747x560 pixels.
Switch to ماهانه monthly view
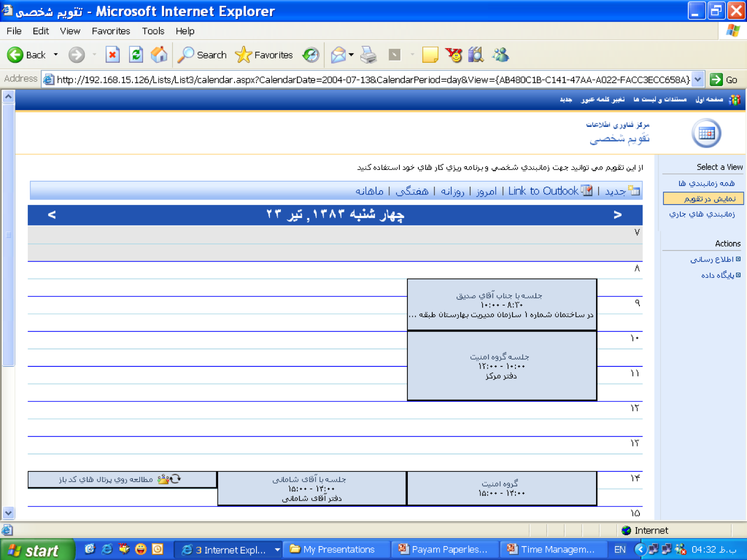click(x=370, y=191)
